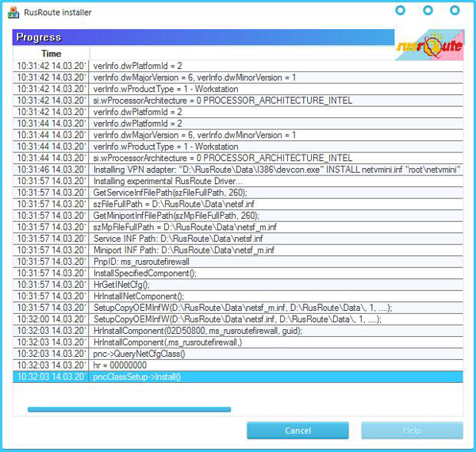Select the 10:31:42 verInfo.dwMajorVersion row
Image resolution: width=476 pixels, height=452 pixels.
coord(238,78)
